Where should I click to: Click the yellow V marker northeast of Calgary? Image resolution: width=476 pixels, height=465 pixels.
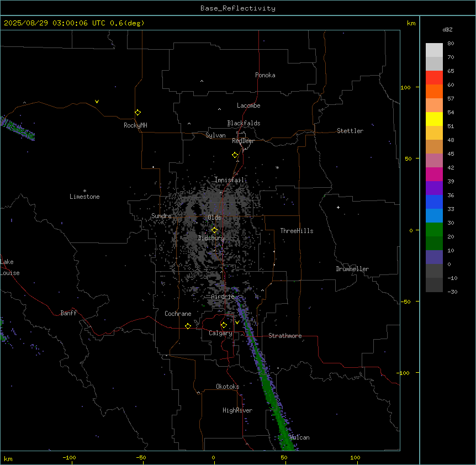(x=237, y=323)
